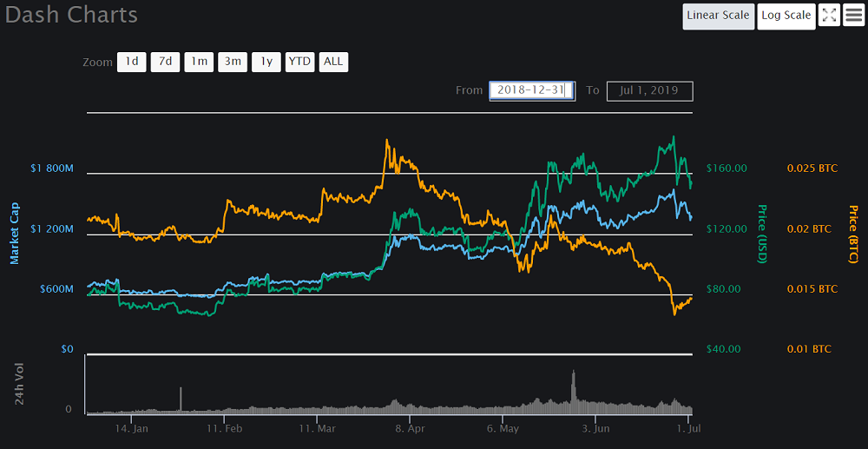Click the 0.015 BTC label
Screen dimensions: 868x449
click(x=812, y=289)
